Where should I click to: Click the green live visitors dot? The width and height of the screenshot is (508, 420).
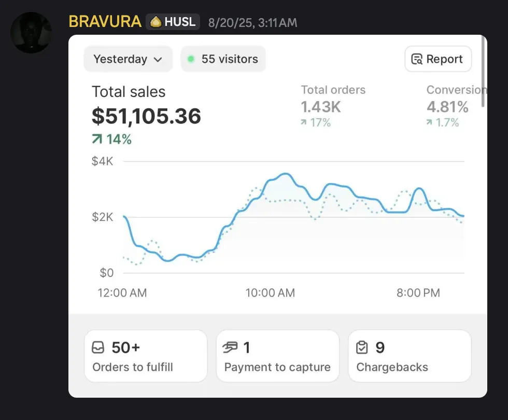point(191,59)
